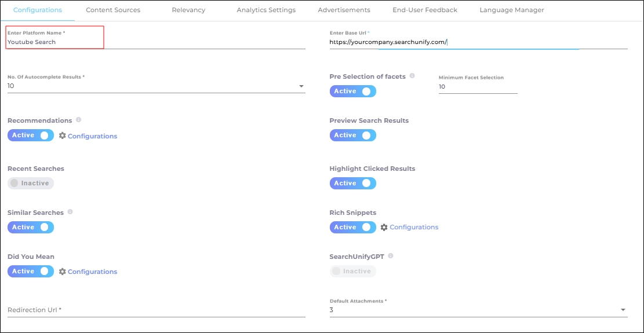The width and height of the screenshot is (644, 333).
Task: Go to the Language Manager tab
Action: pos(512,10)
